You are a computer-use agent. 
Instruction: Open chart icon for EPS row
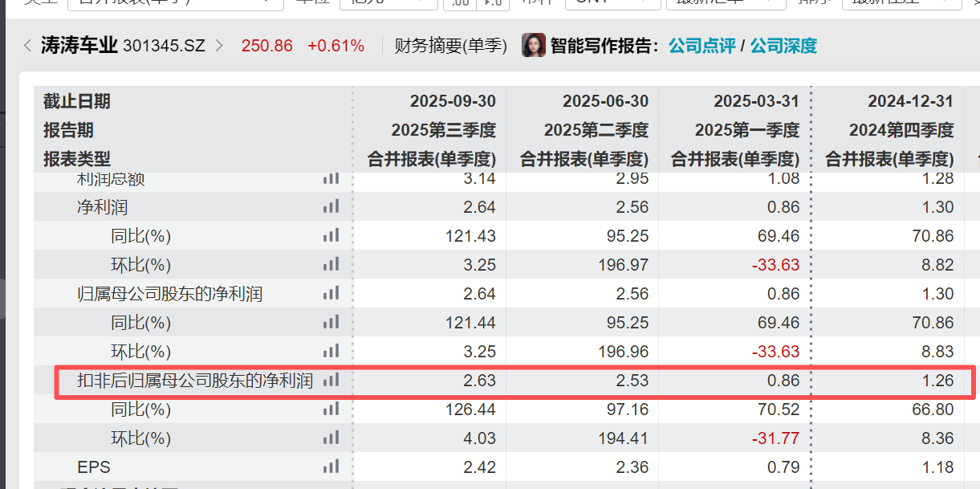click(x=331, y=467)
